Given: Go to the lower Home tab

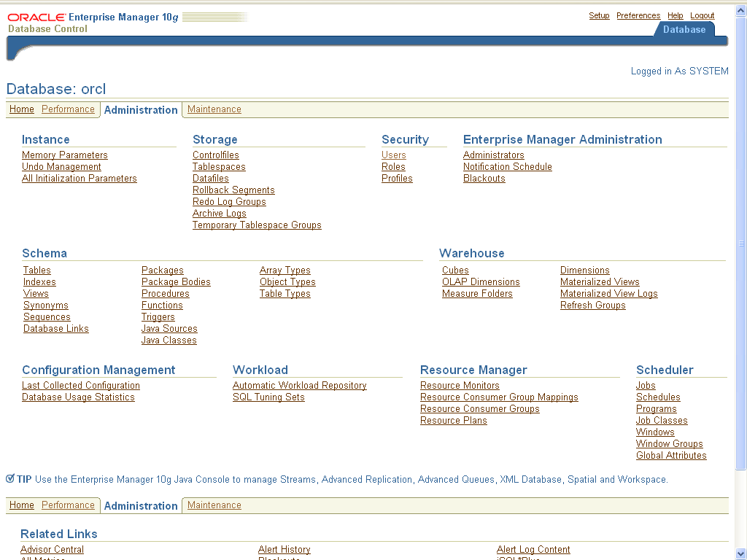Looking at the screenshot, I should click(x=22, y=505).
